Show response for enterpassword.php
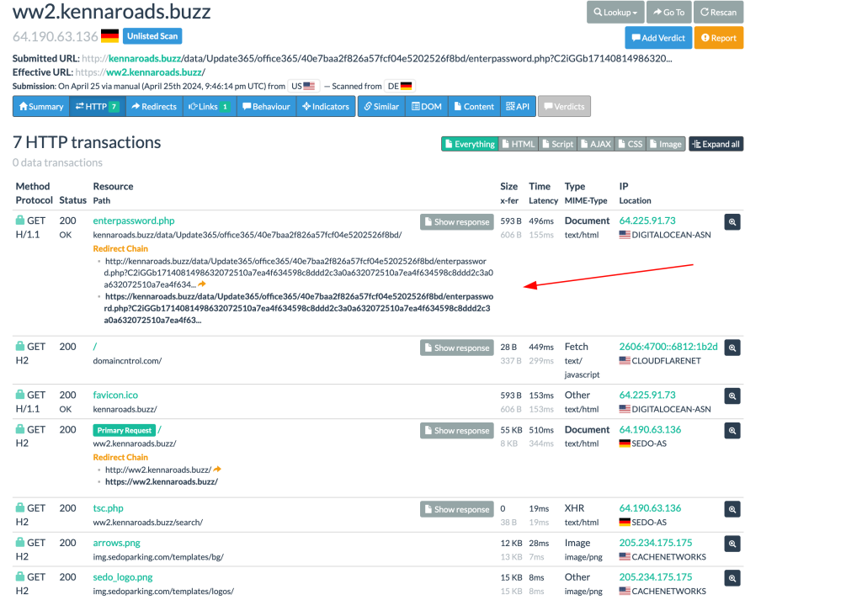The width and height of the screenshot is (862, 616). tap(457, 222)
